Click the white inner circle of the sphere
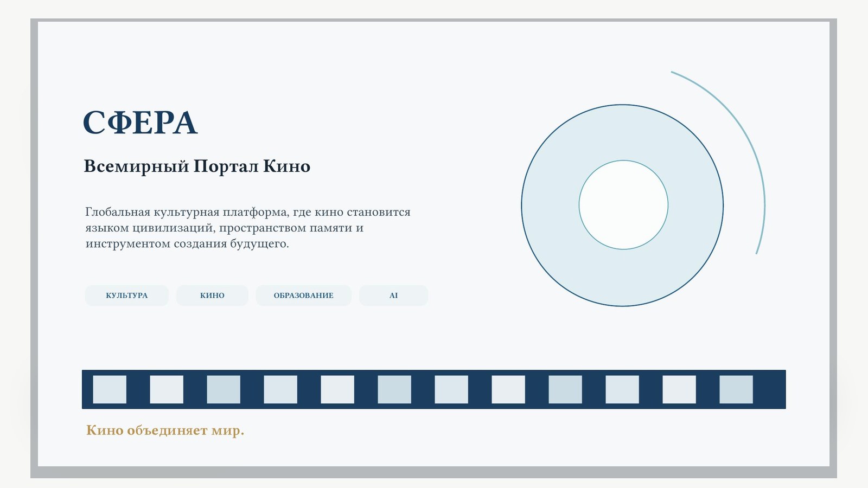This screenshot has height=488, width=868. click(x=623, y=205)
